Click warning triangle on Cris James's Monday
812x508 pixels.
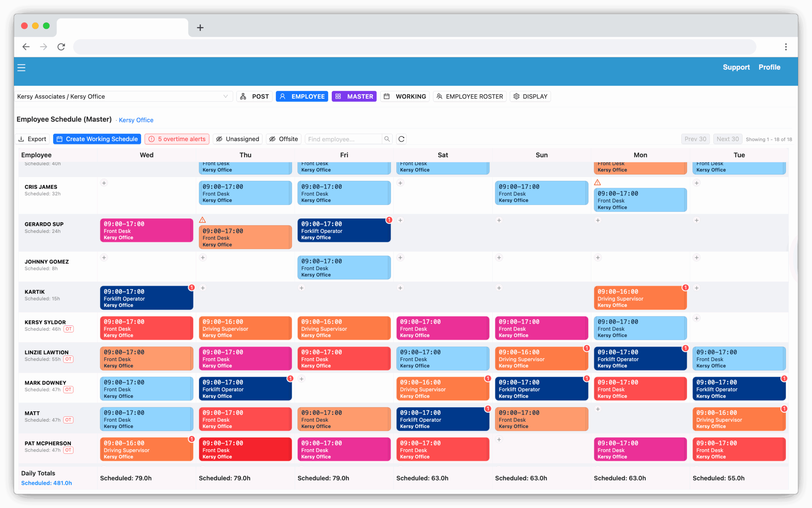tap(597, 182)
